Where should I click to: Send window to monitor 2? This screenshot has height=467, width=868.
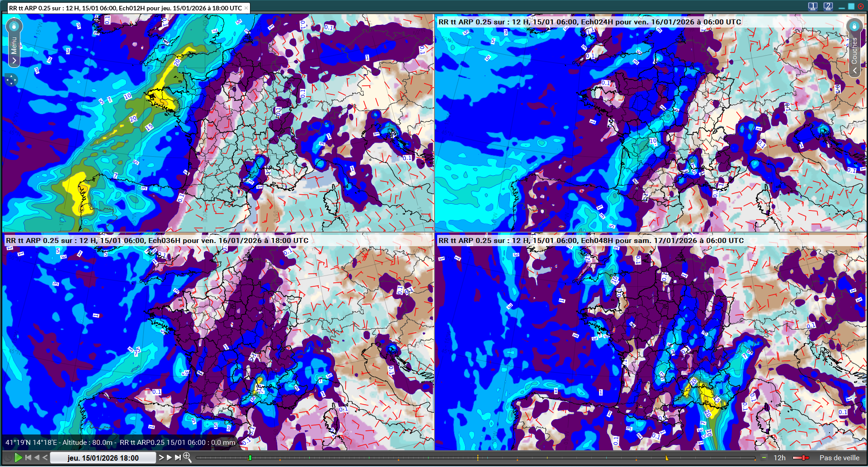828,6
